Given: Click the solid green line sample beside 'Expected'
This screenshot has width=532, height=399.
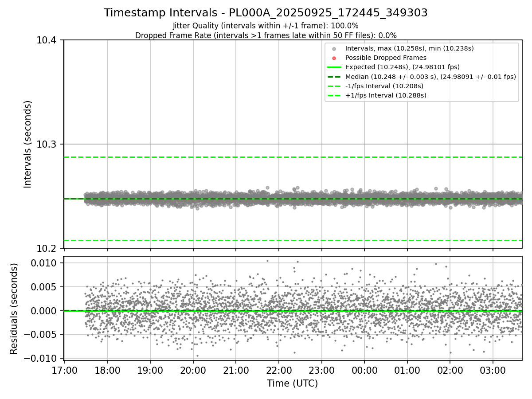Looking at the screenshot, I should (x=334, y=67).
